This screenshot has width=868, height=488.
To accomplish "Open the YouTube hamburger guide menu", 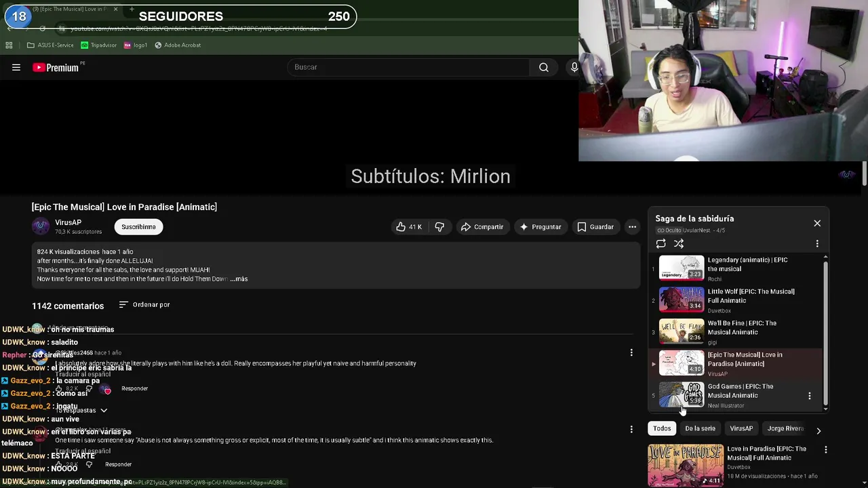I will [x=16, y=67].
